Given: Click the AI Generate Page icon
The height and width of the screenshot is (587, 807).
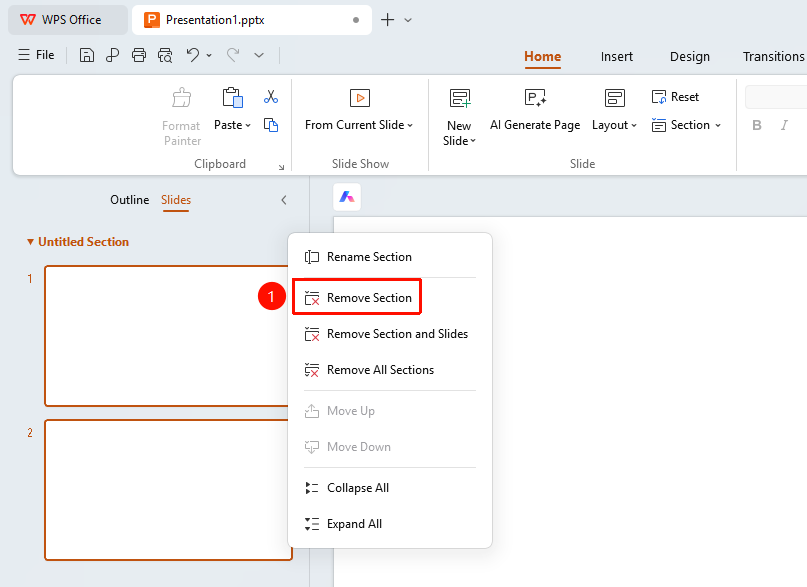Looking at the screenshot, I should [x=535, y=97].
